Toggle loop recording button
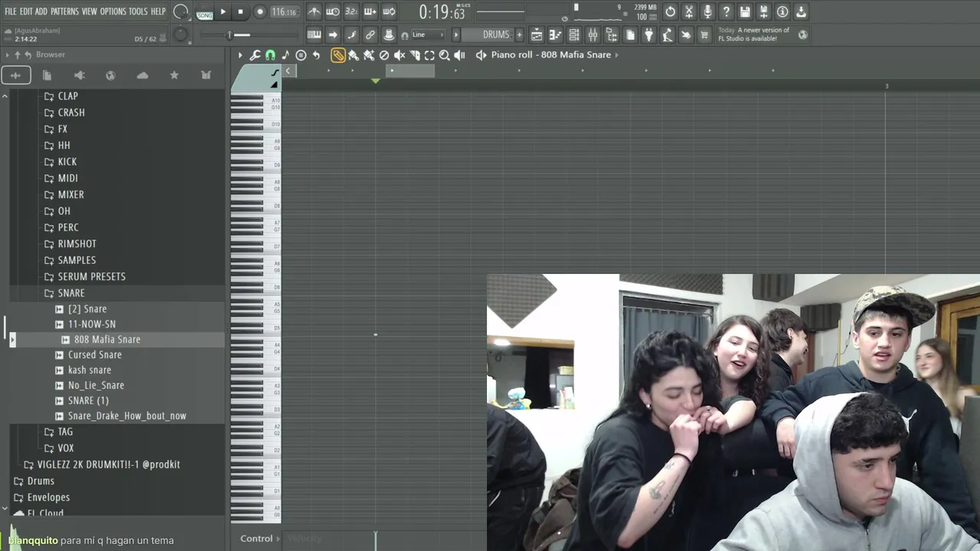Viewport: 980px width, 551px height. point(389,11)
